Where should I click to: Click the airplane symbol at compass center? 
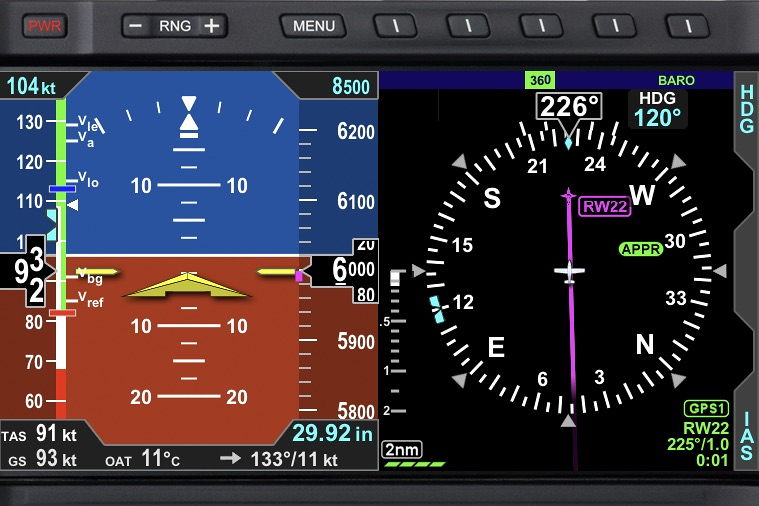click(x=569, y=271)
